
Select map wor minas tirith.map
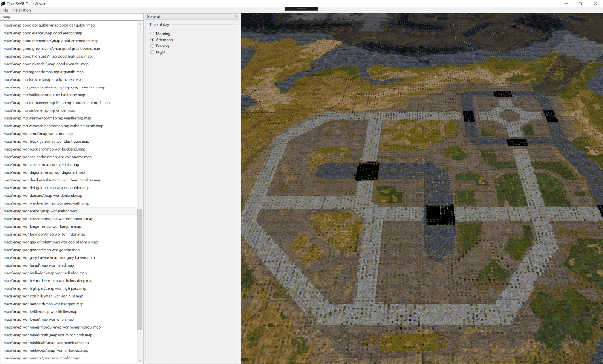tap(69, 335)
